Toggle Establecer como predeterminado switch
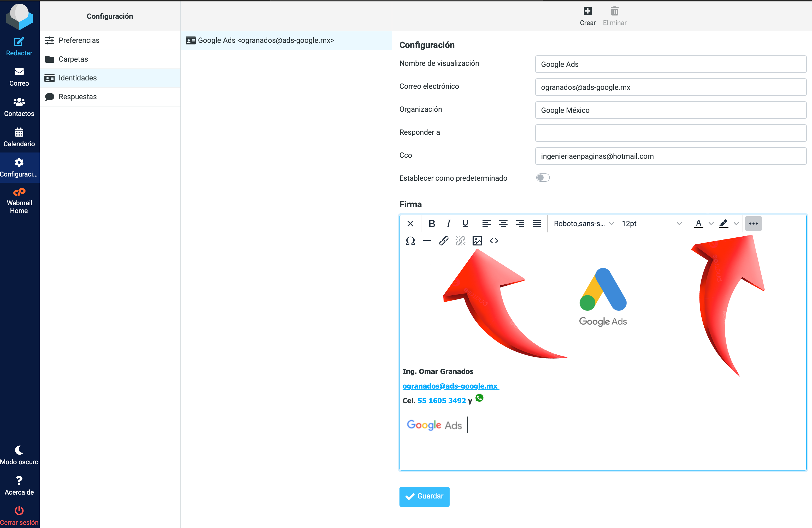812x528 pixels. 543,178
